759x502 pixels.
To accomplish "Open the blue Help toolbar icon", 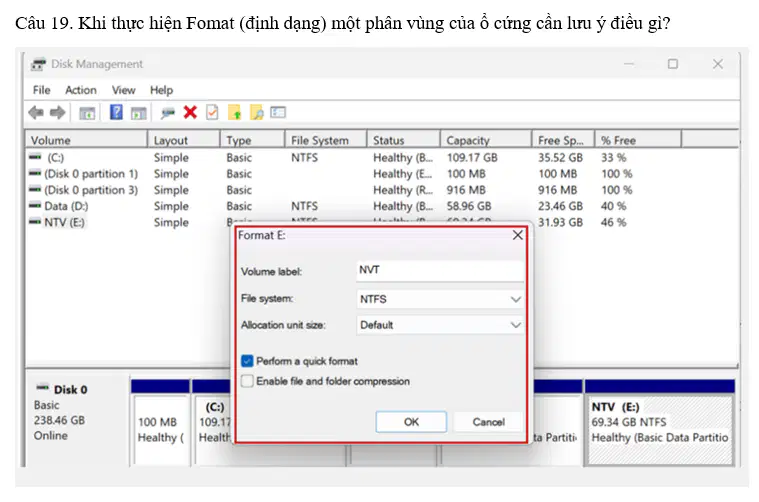I will [116, 112].
